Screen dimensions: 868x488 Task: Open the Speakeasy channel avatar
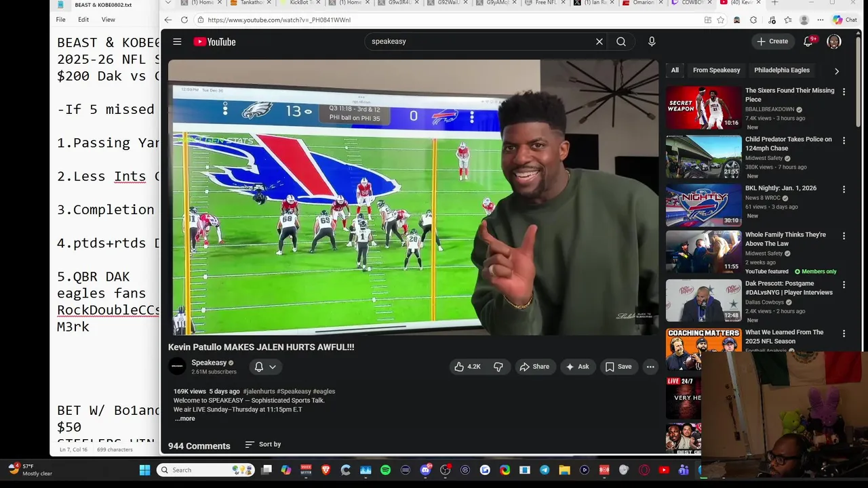177,367
